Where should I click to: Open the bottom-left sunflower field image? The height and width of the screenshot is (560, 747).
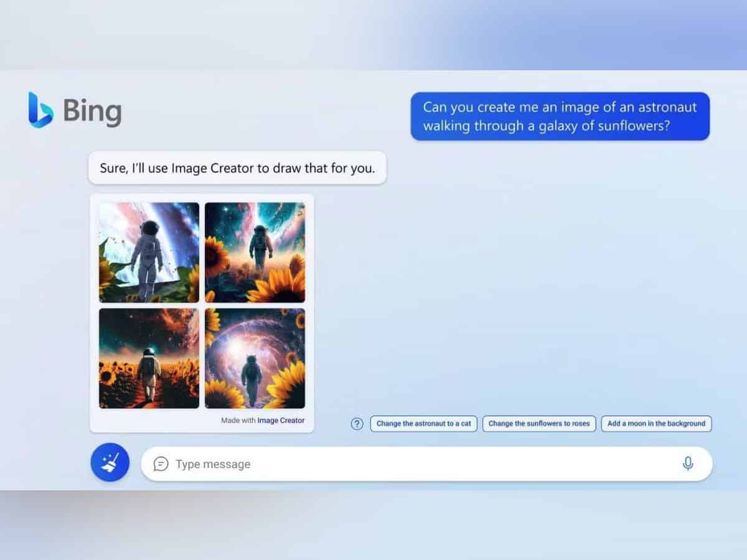149,358
